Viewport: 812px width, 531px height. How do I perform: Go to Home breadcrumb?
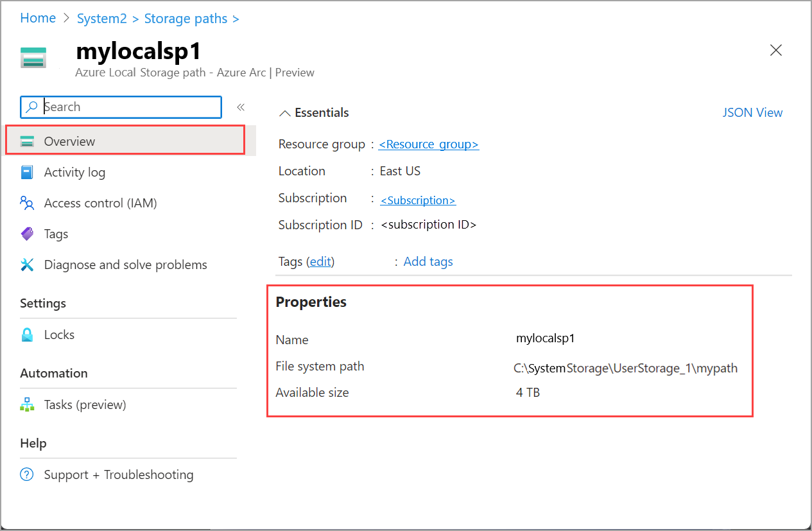tap(38, 18)
